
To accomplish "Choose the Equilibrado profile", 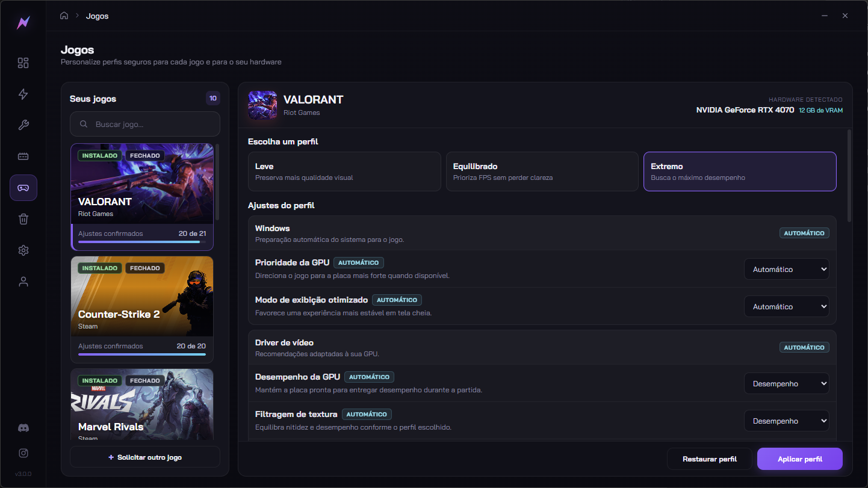I will (542, 171).
